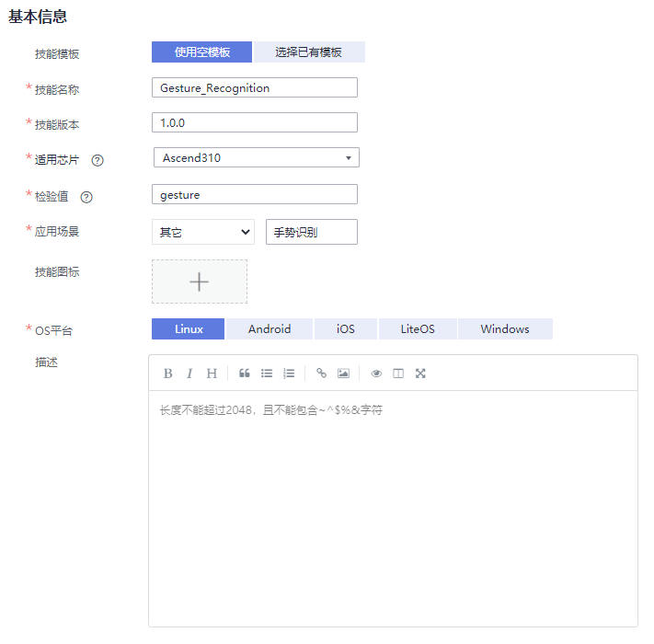
Task: Toggle fullscreen editor mode
Action: click(x=420, y=374)
